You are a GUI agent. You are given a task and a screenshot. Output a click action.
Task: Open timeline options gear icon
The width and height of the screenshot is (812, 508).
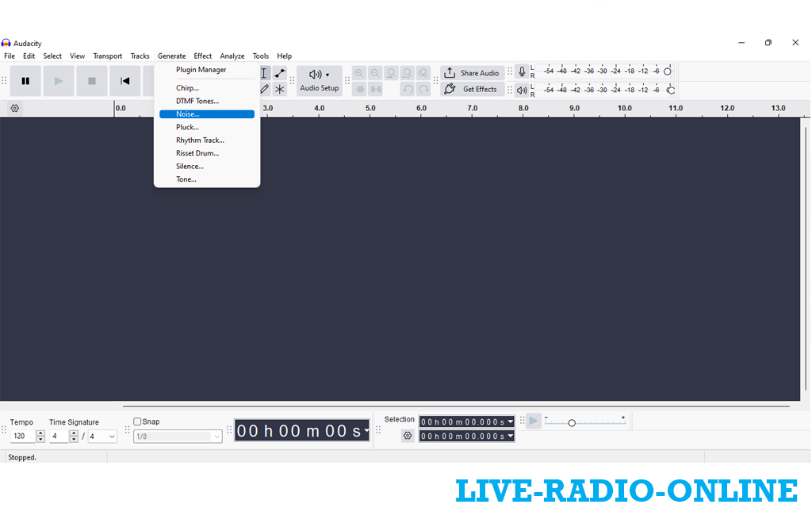pos(14,108)
